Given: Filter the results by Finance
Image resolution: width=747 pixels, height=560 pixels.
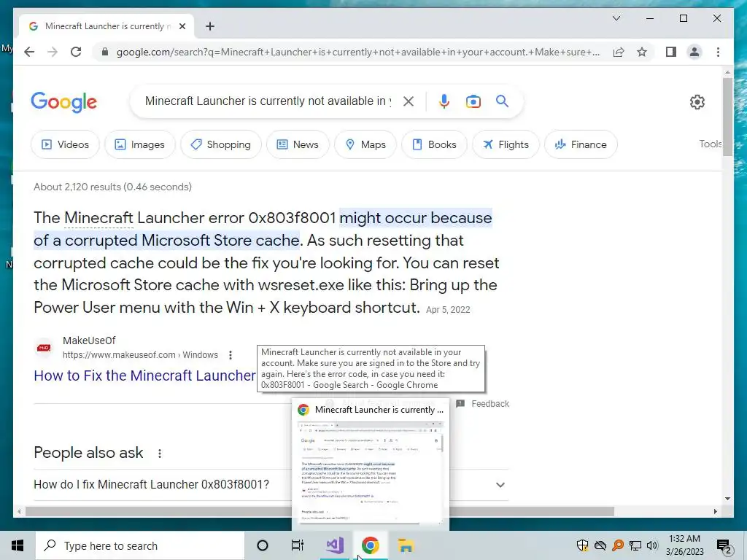Looking at the screenshot, I should [x=581, y=144].
